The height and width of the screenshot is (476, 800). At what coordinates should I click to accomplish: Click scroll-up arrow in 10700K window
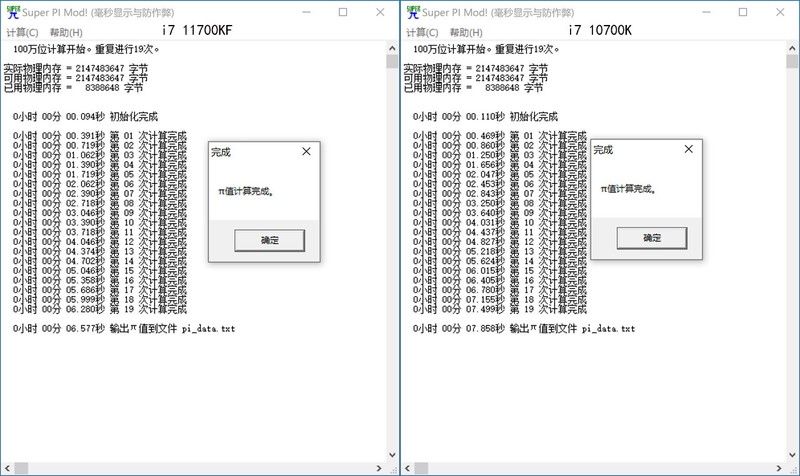click(792, 48)
